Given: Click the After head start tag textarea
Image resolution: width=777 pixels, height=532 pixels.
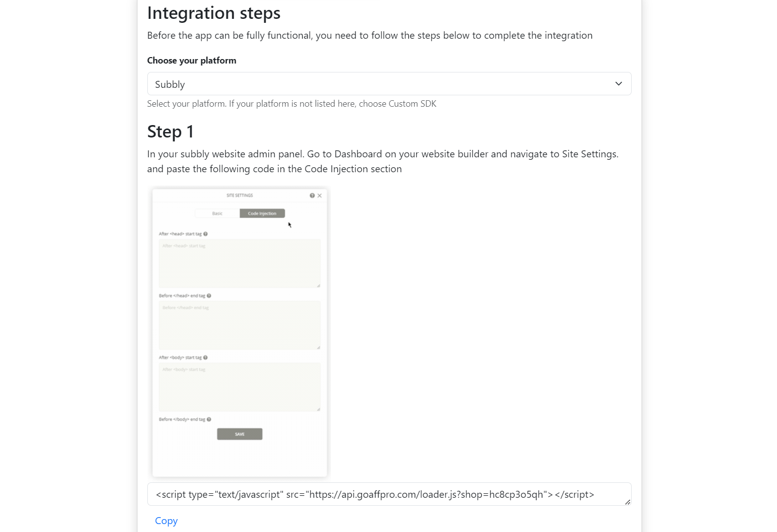Looking at the screenshot, I should tap(239, 264).
